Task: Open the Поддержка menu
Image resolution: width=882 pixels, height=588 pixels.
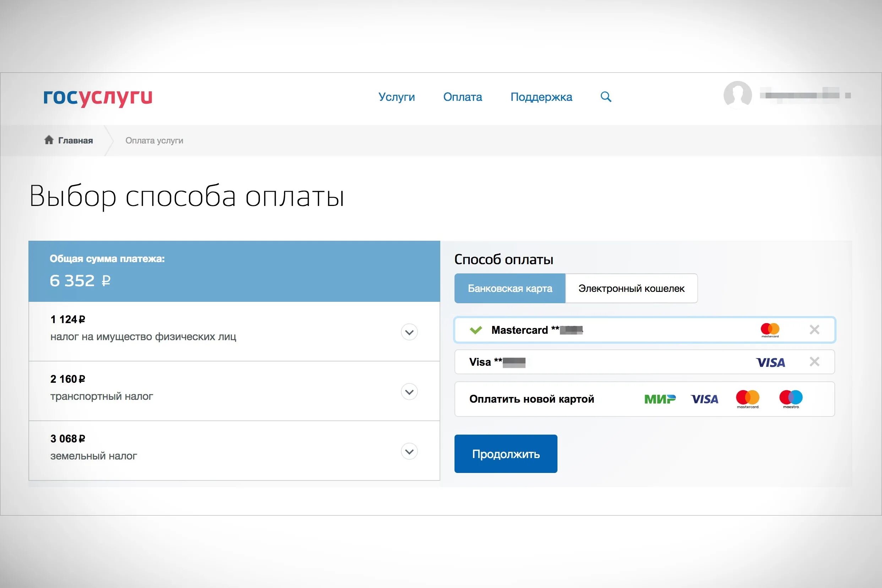Action: click(x=541, y=97)
